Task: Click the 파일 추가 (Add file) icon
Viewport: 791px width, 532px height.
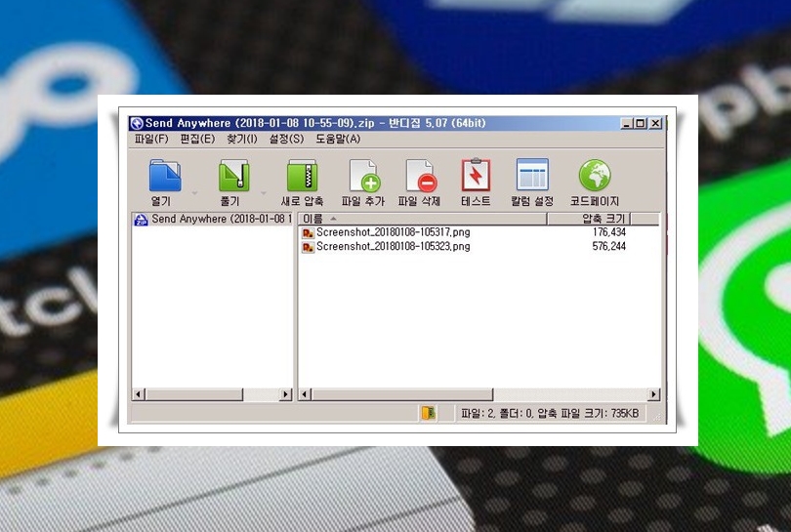Action: click(x=364, y=176)
